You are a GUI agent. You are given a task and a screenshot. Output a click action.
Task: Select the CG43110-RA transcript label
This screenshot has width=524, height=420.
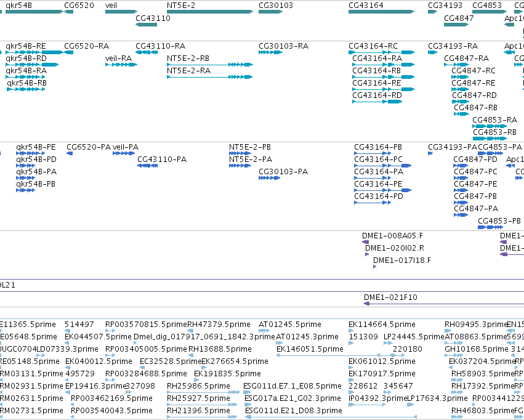click(161, 46)
